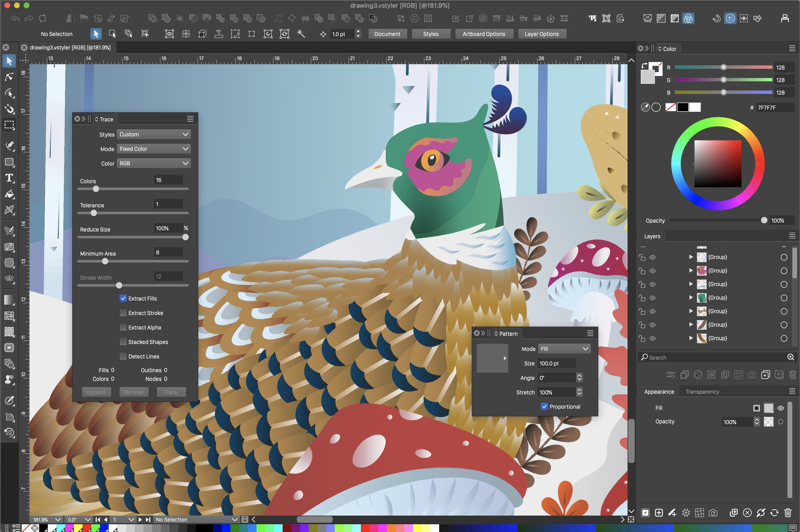
Task: Hide the first visible {Group} layer
Action: coord(652,257)
